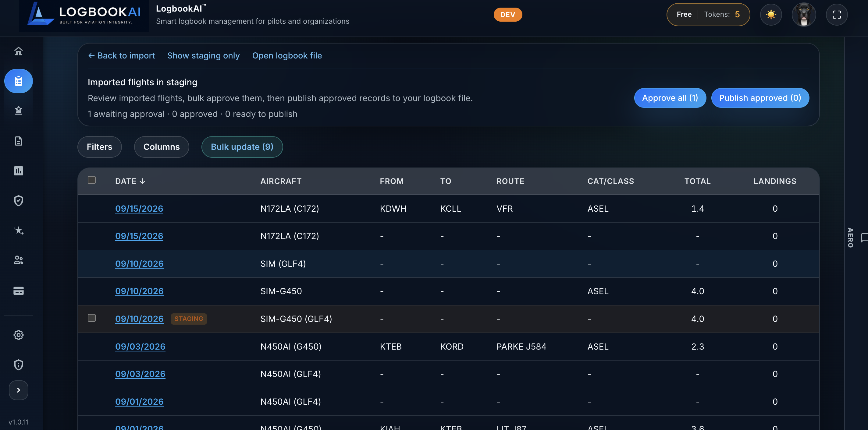Open the sparkle star sidebar icon
This screenshot has width=868, height=430.
19,230
